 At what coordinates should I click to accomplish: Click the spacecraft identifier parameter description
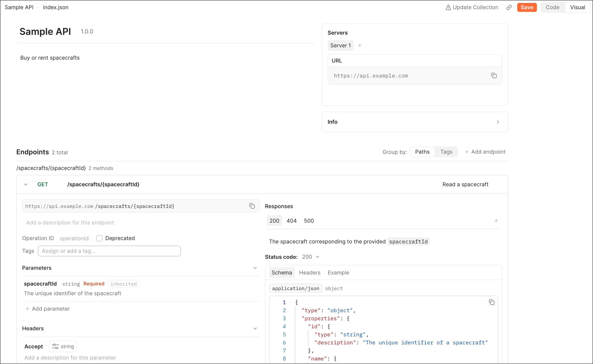[x=72, y=293]
